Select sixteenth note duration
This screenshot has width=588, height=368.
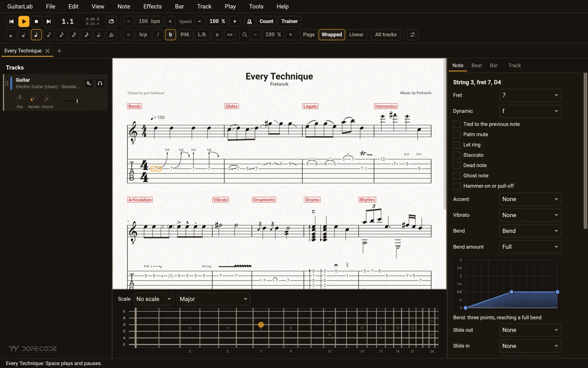(x=61, y=35)
